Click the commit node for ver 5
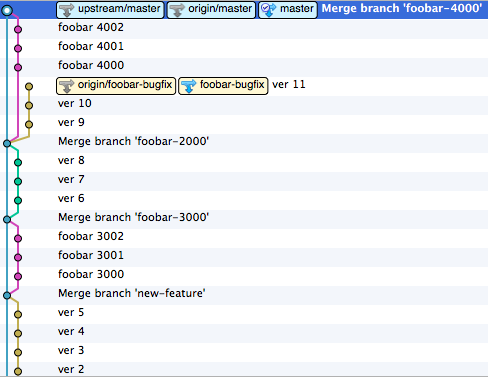Viewport: 488px width, 377px height. point(18,314)
